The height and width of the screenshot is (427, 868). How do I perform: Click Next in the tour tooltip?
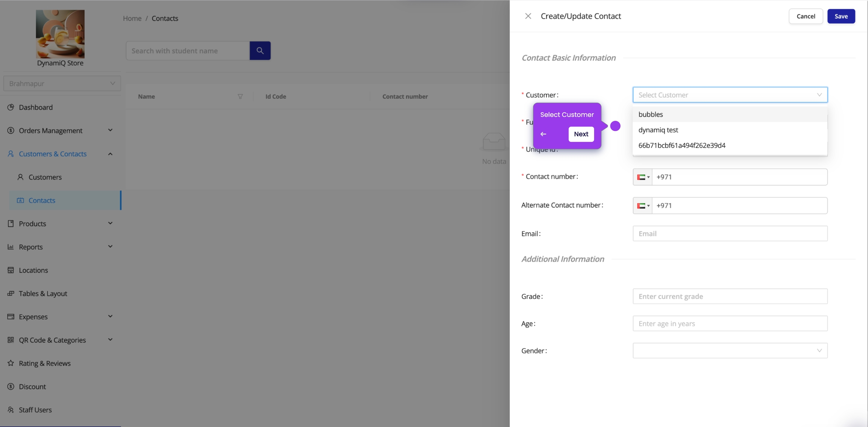click(581, 134)
